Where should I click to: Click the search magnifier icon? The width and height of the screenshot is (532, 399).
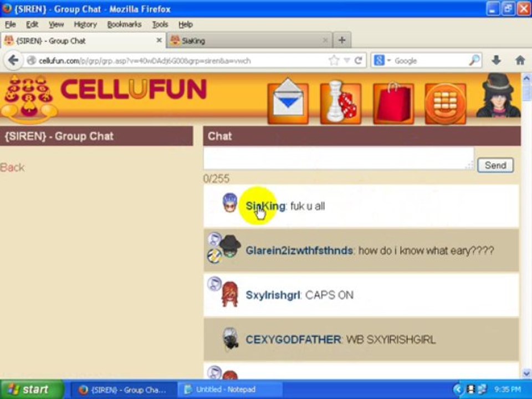point(474,60)
